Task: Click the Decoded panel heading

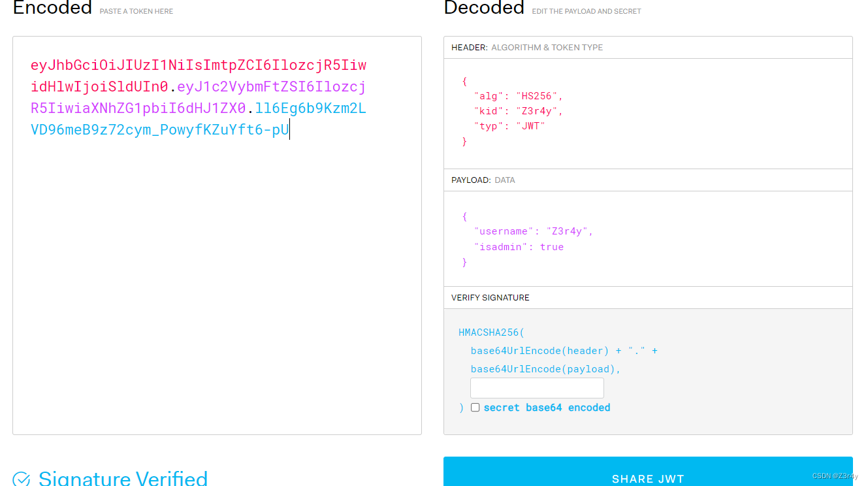Action: click(483, 8)
